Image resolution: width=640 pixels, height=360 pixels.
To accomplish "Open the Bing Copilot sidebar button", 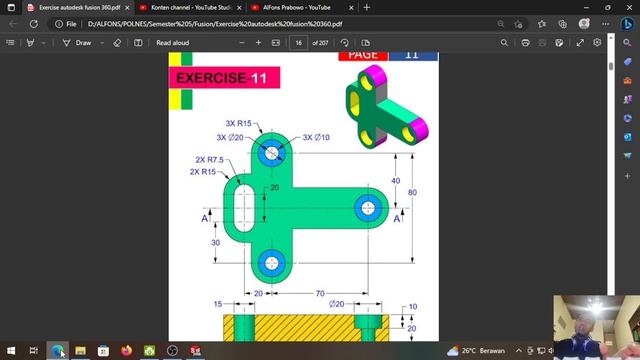I will pyautogui.click(x=627, y=24).
